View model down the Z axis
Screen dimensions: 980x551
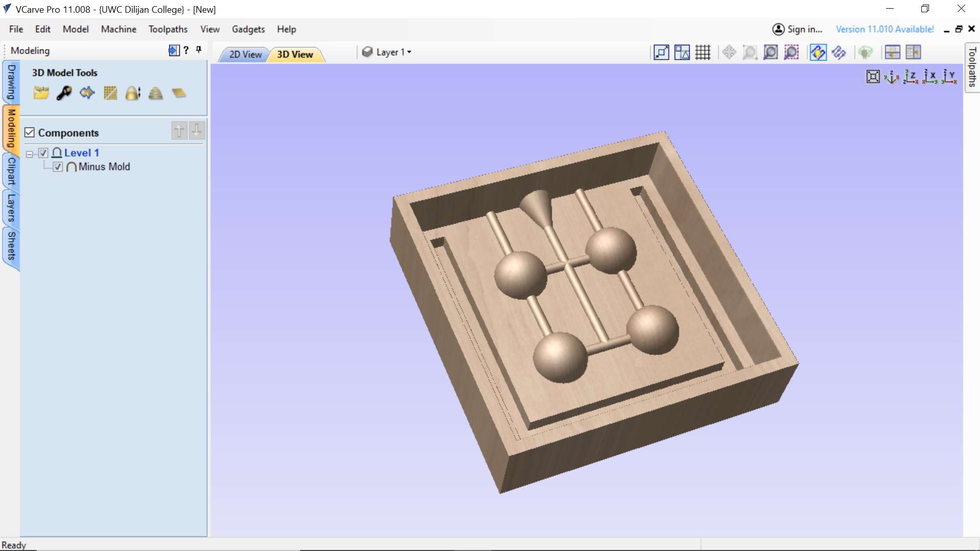click(911, 77)
